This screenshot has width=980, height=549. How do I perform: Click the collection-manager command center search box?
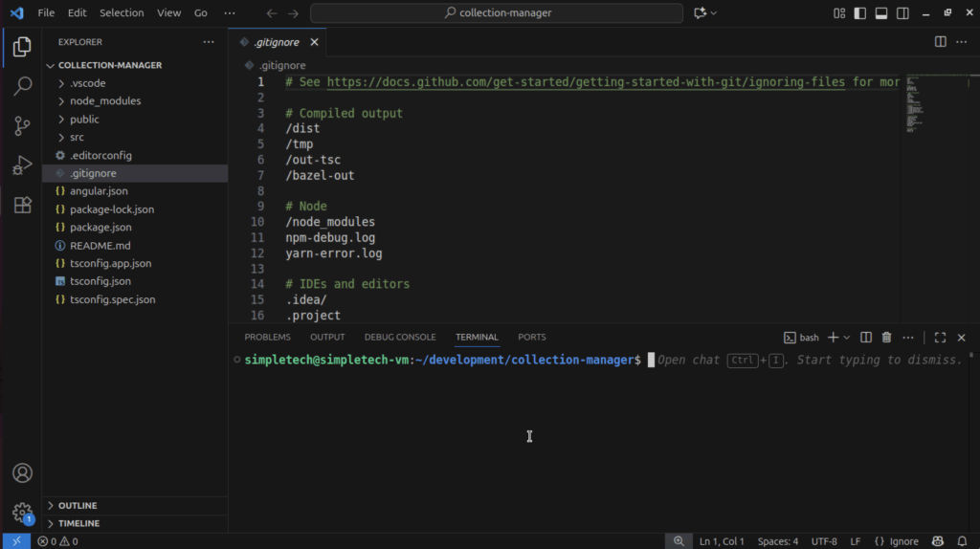coord(497,13)
